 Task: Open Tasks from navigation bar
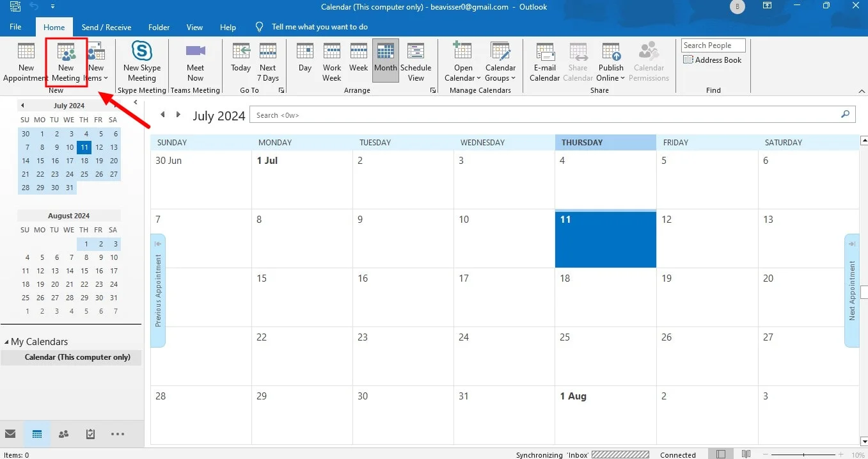90,434
